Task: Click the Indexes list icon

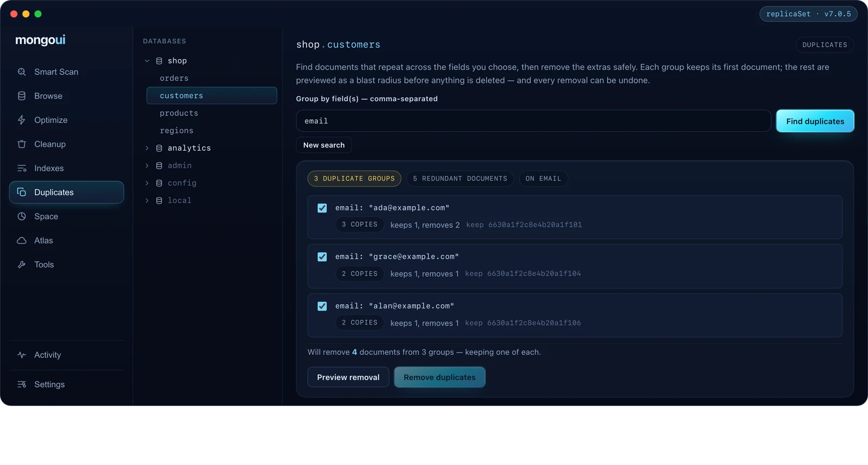Action: click(x=22, y=168)
